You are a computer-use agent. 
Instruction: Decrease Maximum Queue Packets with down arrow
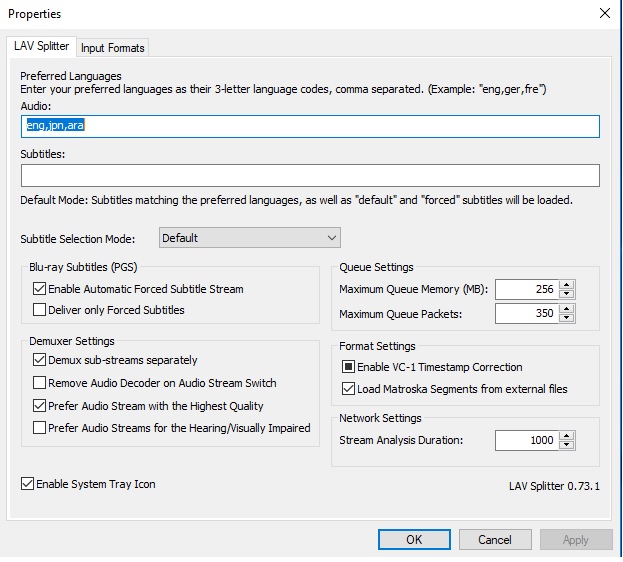(x=567, y=318)
